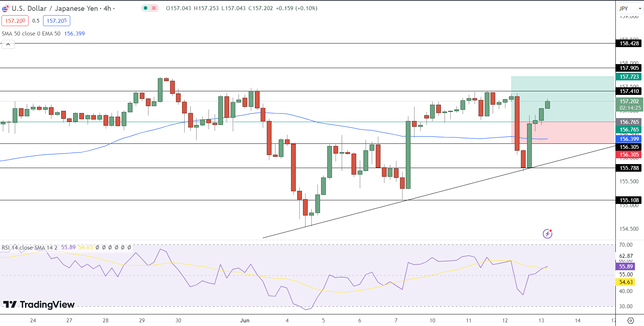Open chart settings gear icon
644x326 pixels.
click(x=631, y=321)
